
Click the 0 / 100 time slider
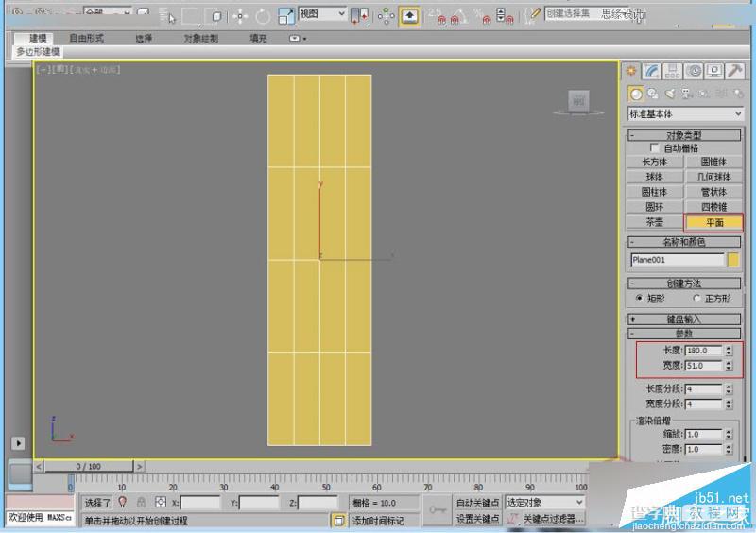point(88,467)
